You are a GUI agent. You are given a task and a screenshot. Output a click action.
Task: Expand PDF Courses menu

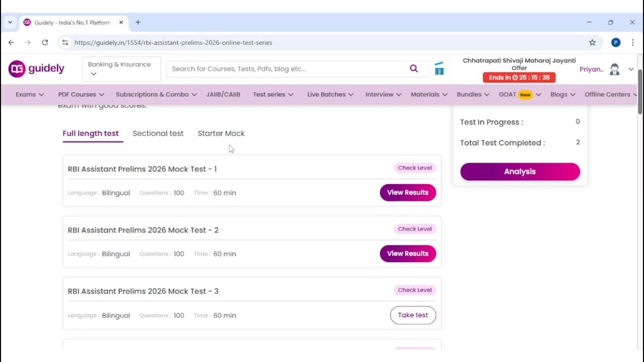[81, 95]
